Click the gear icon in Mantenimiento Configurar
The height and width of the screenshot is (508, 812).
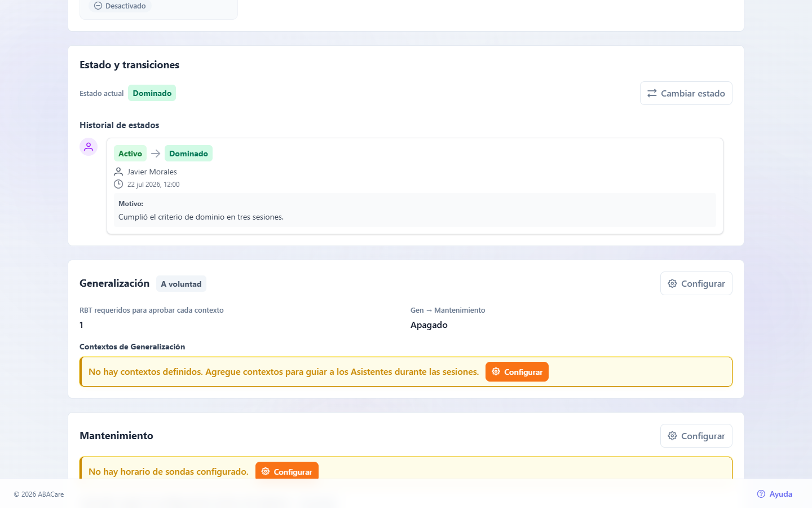pos(672,436)
